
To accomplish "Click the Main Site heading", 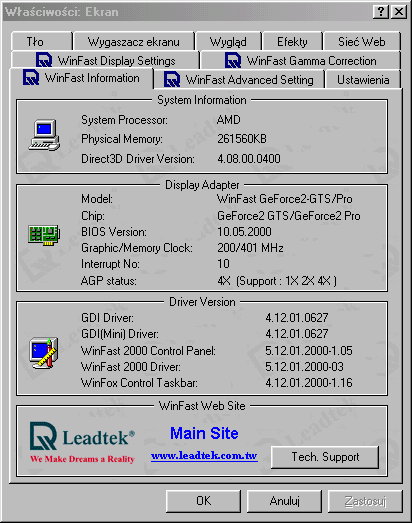I will coord(204,433).
